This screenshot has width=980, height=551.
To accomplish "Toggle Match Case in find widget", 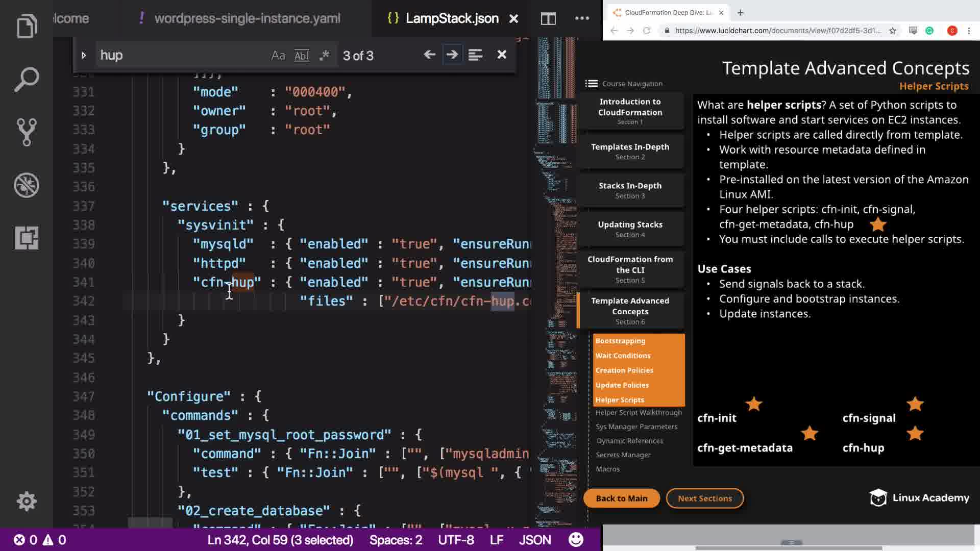I will coord(278,55).
